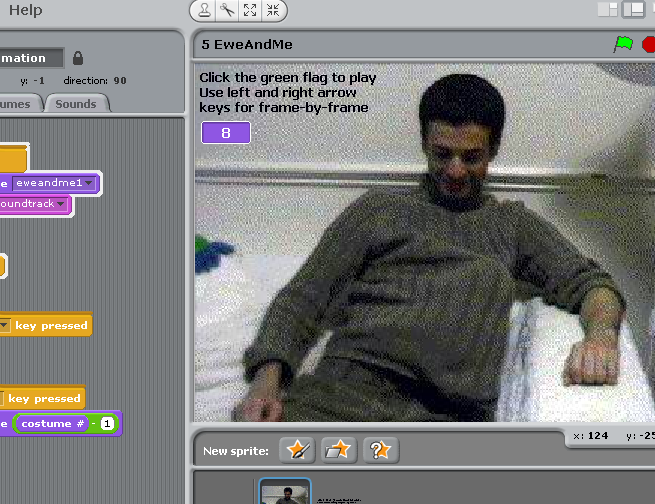Click the lower key pressed hat block

coord(42,398)
